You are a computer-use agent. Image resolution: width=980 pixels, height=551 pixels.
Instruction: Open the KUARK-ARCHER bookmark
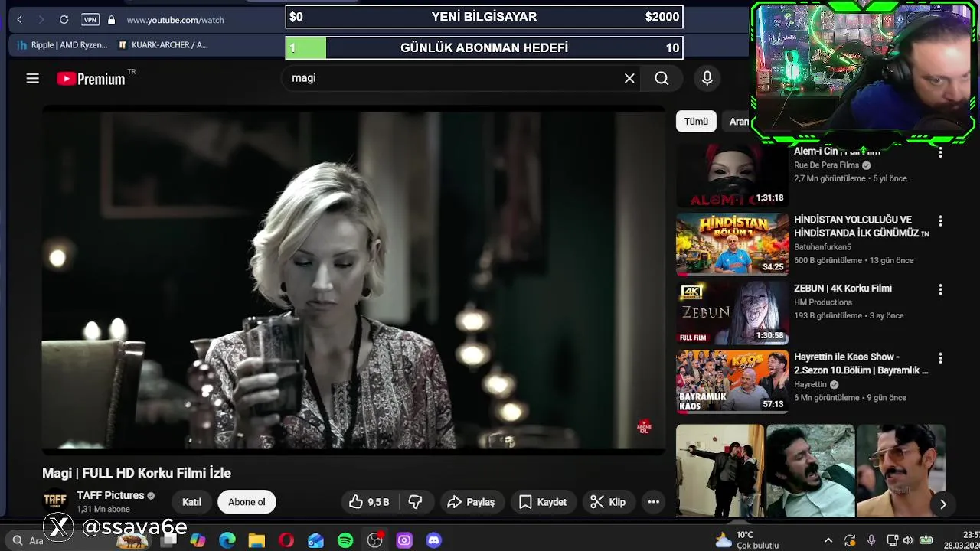(163, 45)
